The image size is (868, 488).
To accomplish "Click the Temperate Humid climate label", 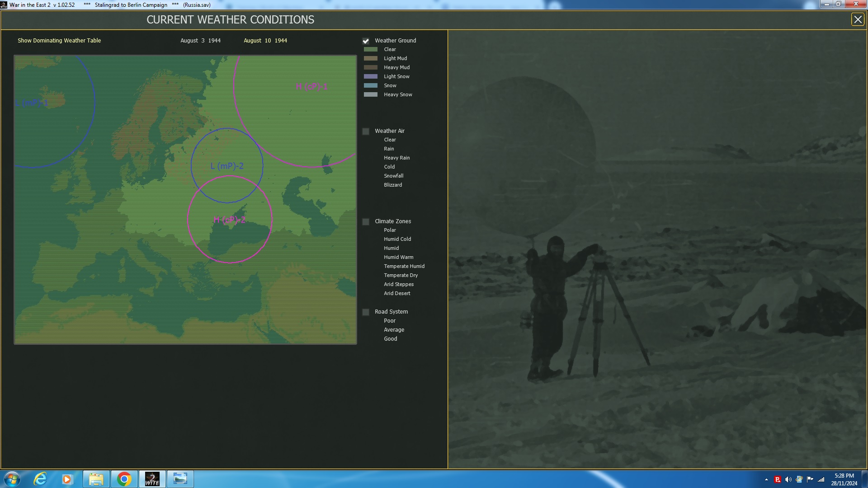I will pos(404,266).
